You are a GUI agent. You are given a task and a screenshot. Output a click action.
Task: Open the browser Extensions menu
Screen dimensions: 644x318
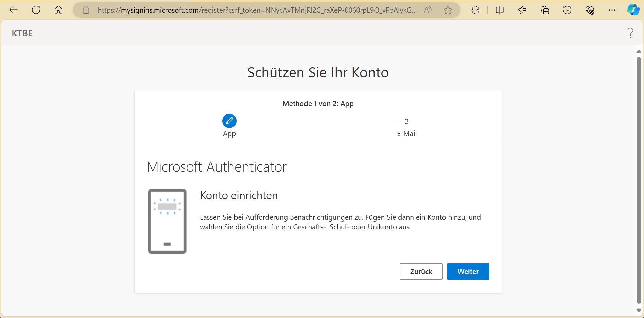pos(475,10)
